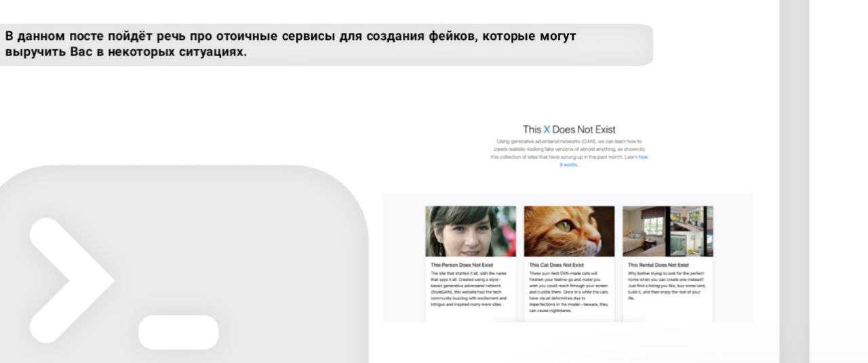This screenshot has width=868, height=363.
Task: Click the GAN description paragraph under heading
Action: (569, 152)
